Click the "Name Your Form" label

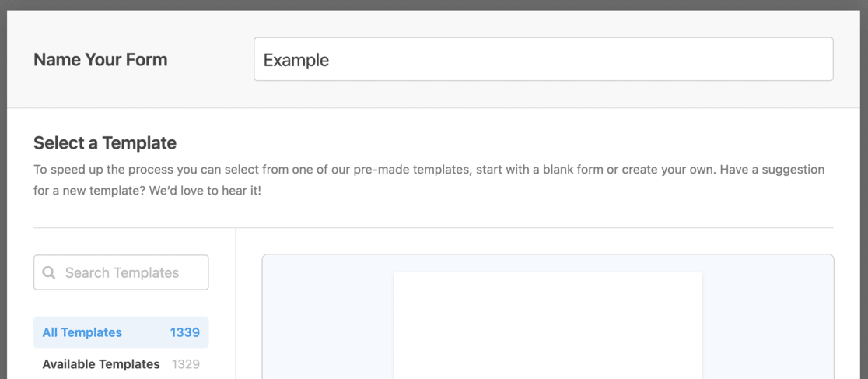point(100,60)
